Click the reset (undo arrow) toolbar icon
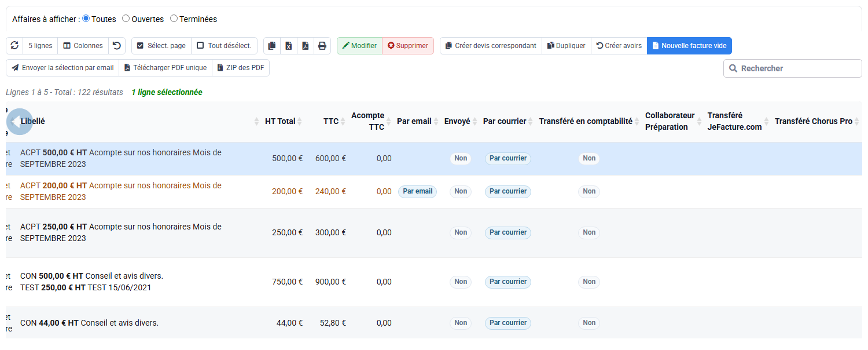 [x=117, y=46]
